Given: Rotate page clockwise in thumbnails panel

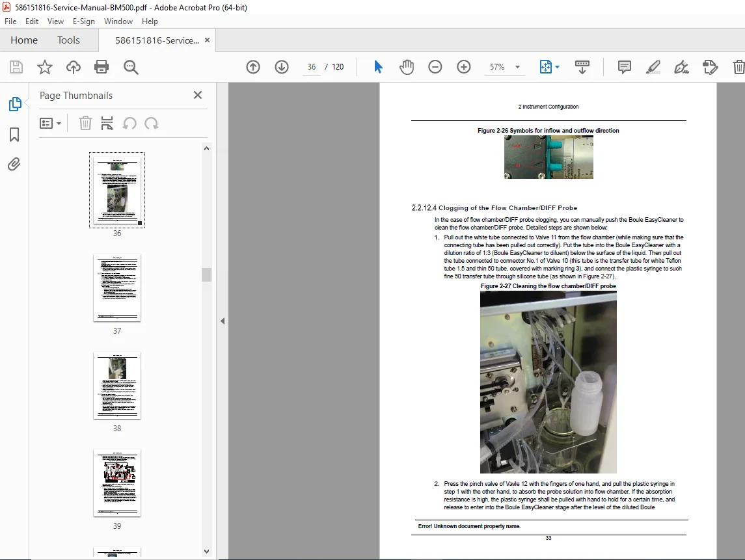Looking at the screenshot, I should point(152,124).
